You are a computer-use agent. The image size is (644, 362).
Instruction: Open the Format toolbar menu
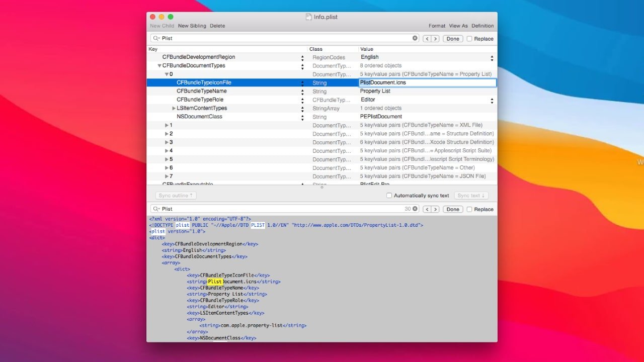tap(437, 26)
